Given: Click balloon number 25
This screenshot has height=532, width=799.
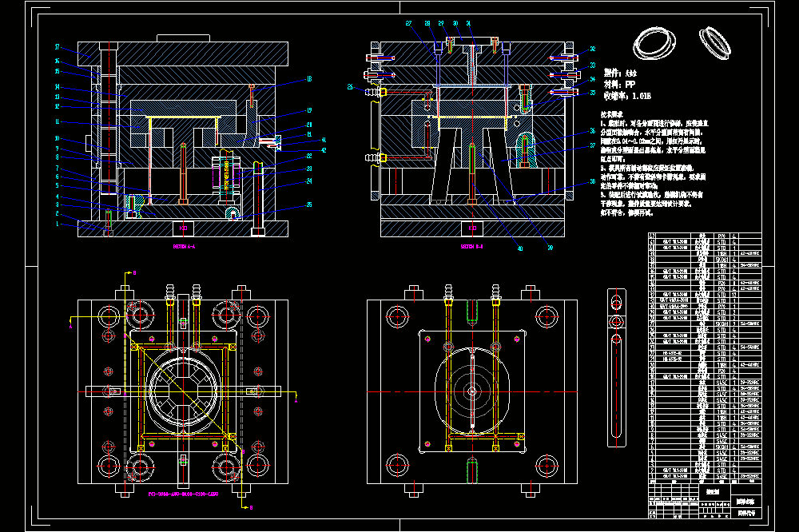Looking at the screenshot, I should [308, 204].
